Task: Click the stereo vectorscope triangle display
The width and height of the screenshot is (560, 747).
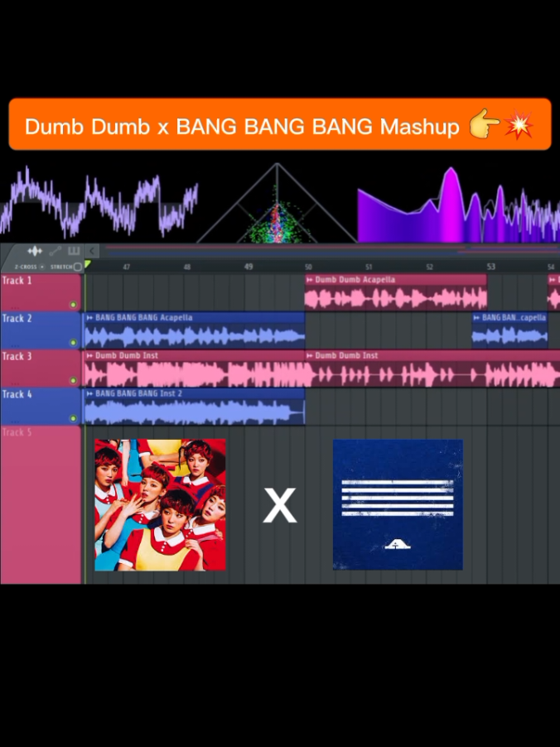Action: click(x=277, y=203)
